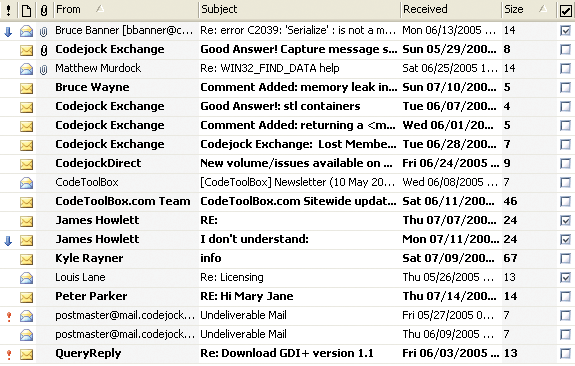Image resolution: width=575 pixels, height=366 pixels.
Task: Check the Peter Parker message checkbox
Action: point(566,297)
